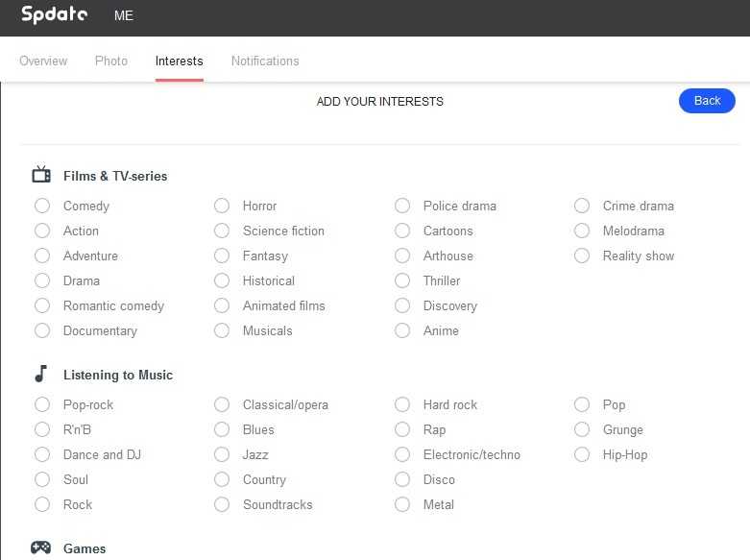Image resolution: width=750 pixels, height=560 pixels.
Task: Enable Classical/opera interest
Action: (222, 404)
